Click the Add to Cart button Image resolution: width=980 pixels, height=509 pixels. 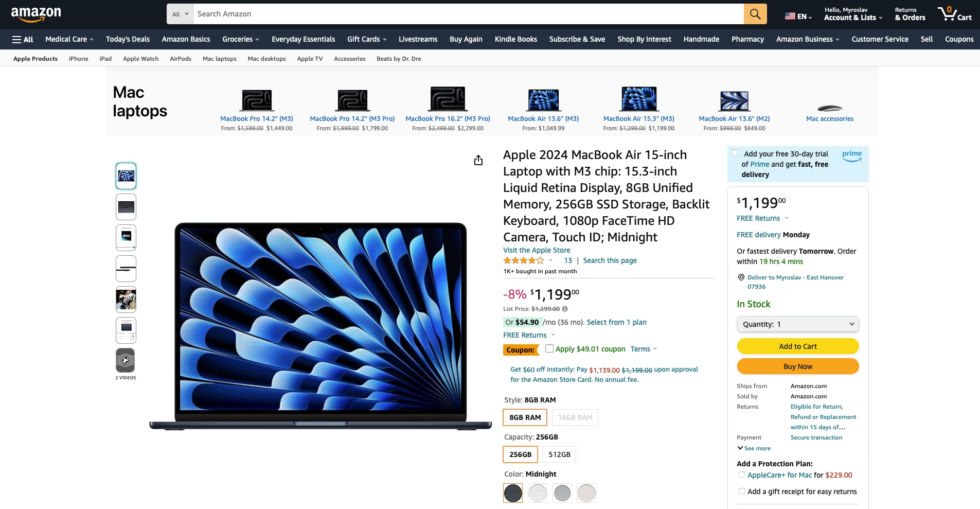click(798, 346)
